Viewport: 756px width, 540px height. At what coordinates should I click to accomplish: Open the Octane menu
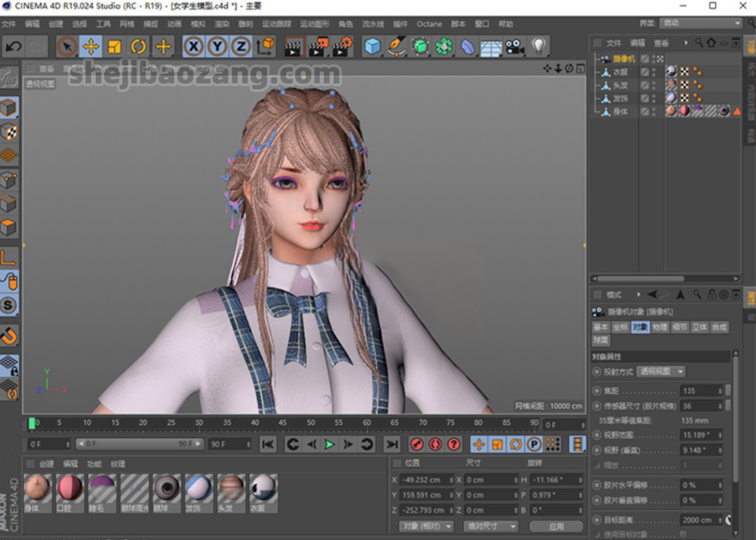[429, 24]
